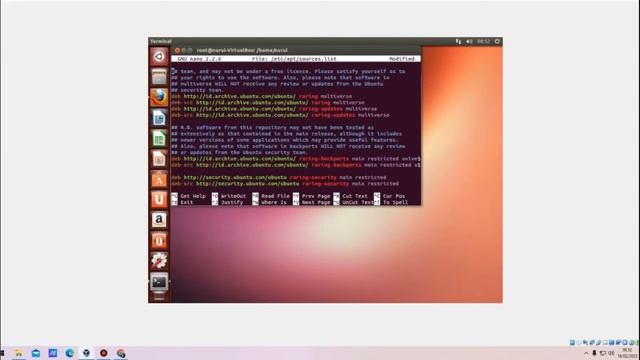Open the session gear menu in Ubuntu panel
The width and height of the screenshot is (640, 360).
497,41
